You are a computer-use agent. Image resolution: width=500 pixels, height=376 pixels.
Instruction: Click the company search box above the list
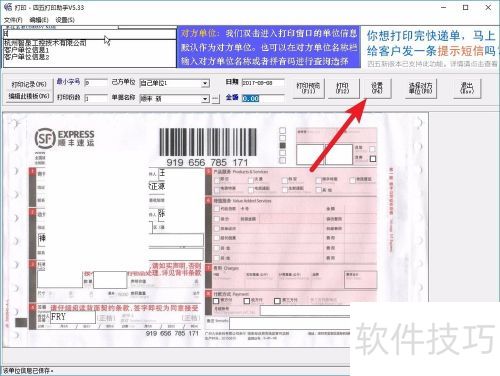coord(89,34)
